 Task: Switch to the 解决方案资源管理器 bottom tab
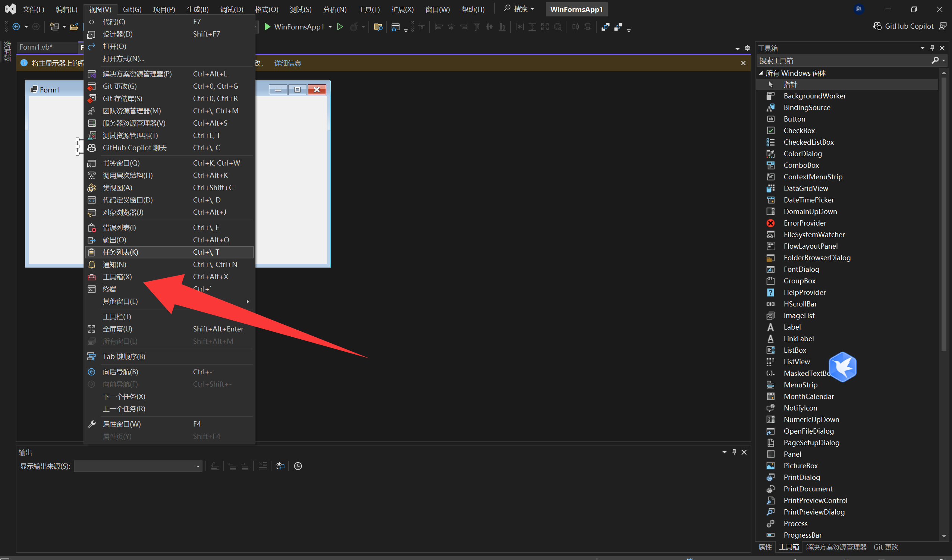[836, 547]
